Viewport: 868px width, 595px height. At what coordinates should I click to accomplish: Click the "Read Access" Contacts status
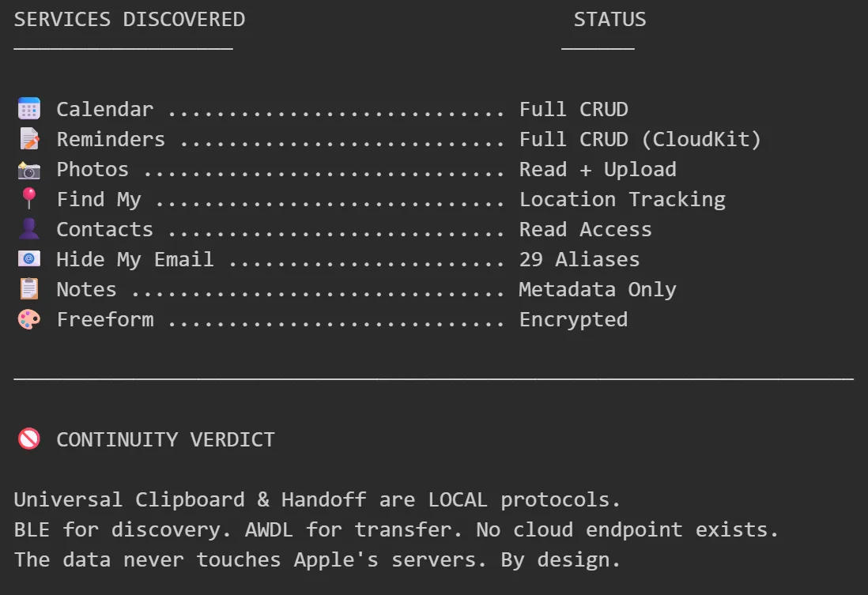[x=586, y=230]
